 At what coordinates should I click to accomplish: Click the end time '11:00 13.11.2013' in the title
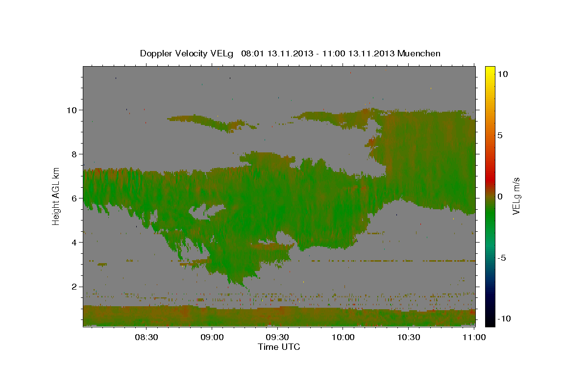point(358,53)
